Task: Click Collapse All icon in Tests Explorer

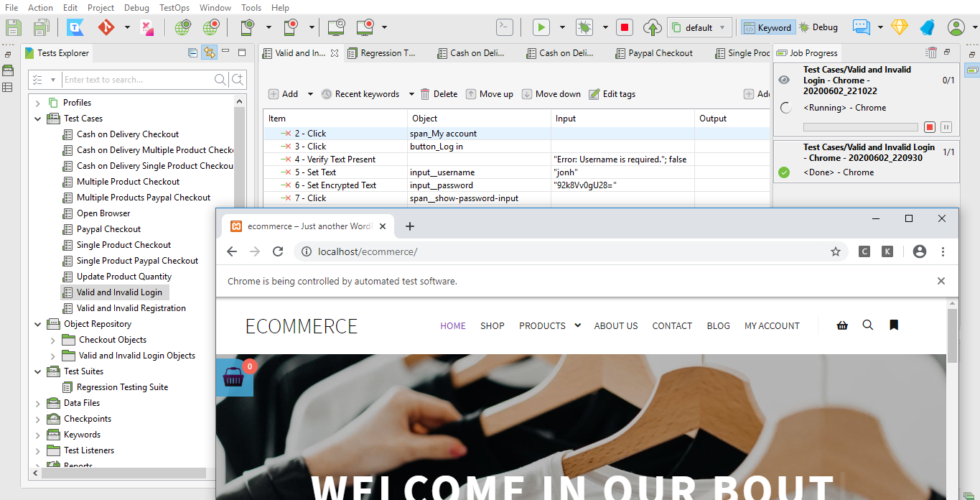Action: [x=192, y=52]
